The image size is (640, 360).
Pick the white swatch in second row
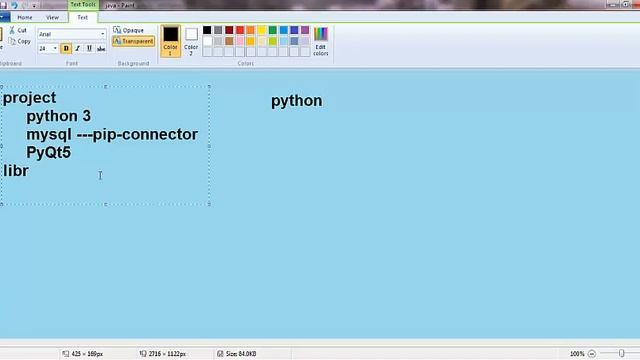[x=207, y=41]
